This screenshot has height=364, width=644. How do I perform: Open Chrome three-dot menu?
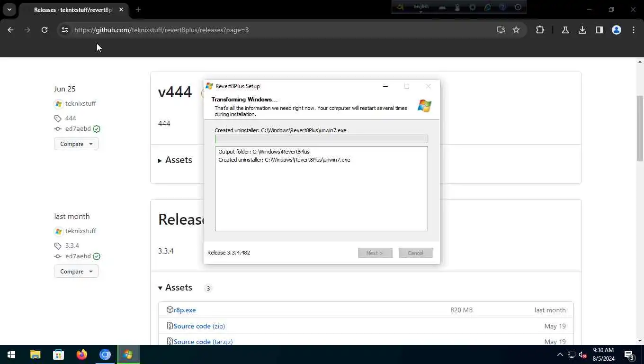(634, 30)
